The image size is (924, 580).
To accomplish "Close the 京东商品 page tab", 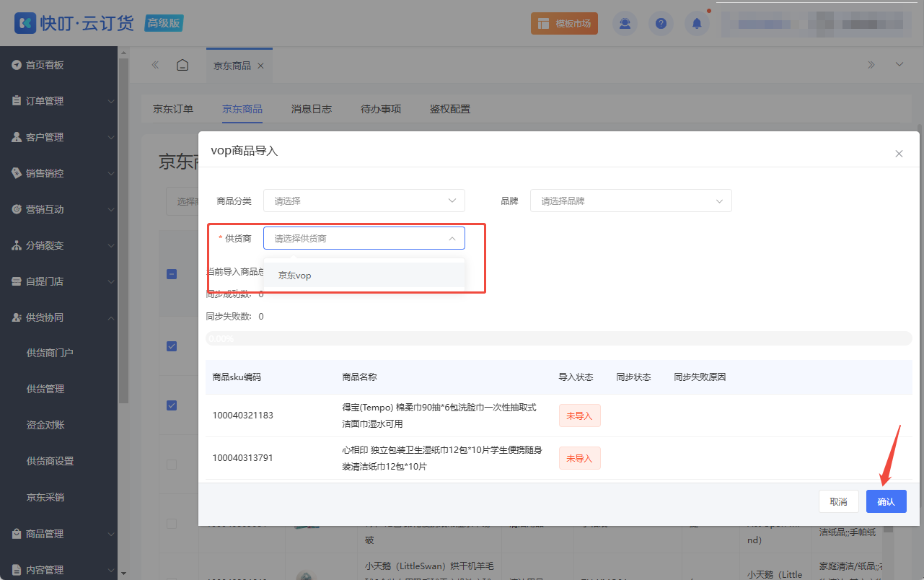I will click(x=260, y=66).
